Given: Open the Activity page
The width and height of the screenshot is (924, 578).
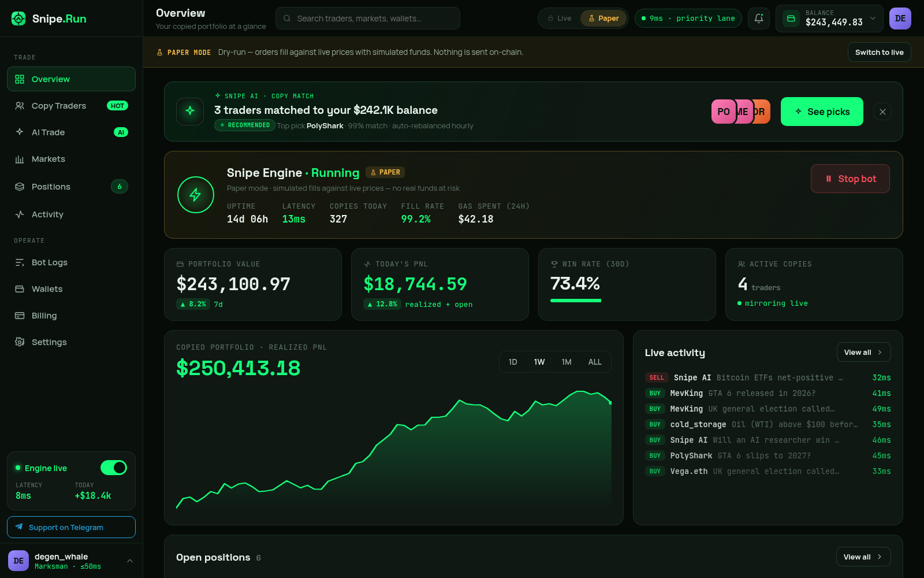Looking at the screenshot, I should pyautogui.click(x=72, y=214).
